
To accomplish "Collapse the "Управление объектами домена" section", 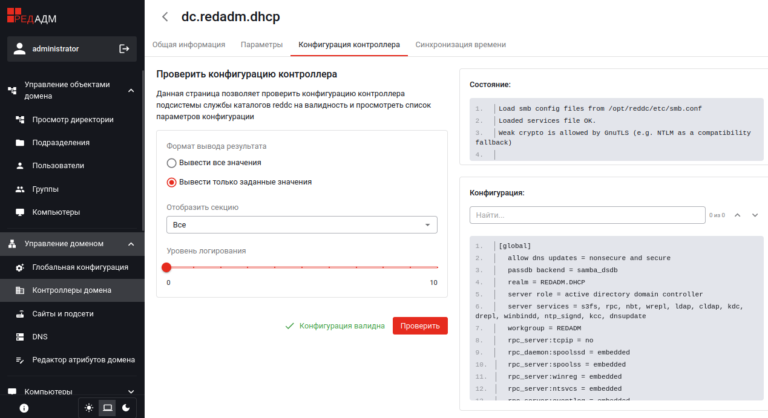I will [x=131, y=91].
